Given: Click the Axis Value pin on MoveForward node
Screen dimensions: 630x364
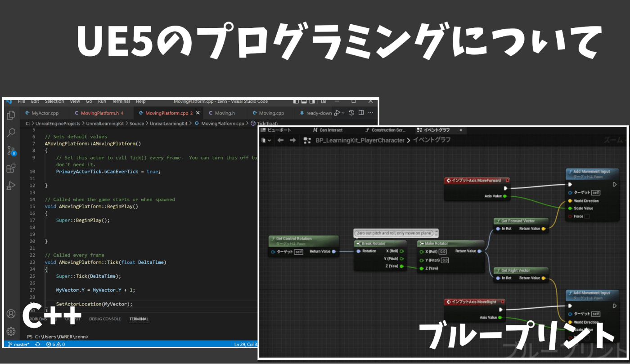Looking at the screenshot, I should pyautogui.click(x=505, y=196).
